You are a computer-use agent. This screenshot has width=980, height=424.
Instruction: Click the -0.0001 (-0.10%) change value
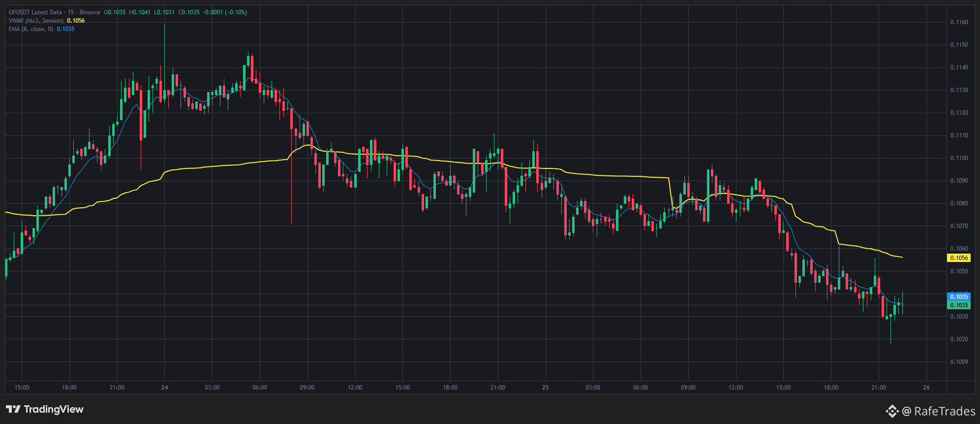pos(225,12)
